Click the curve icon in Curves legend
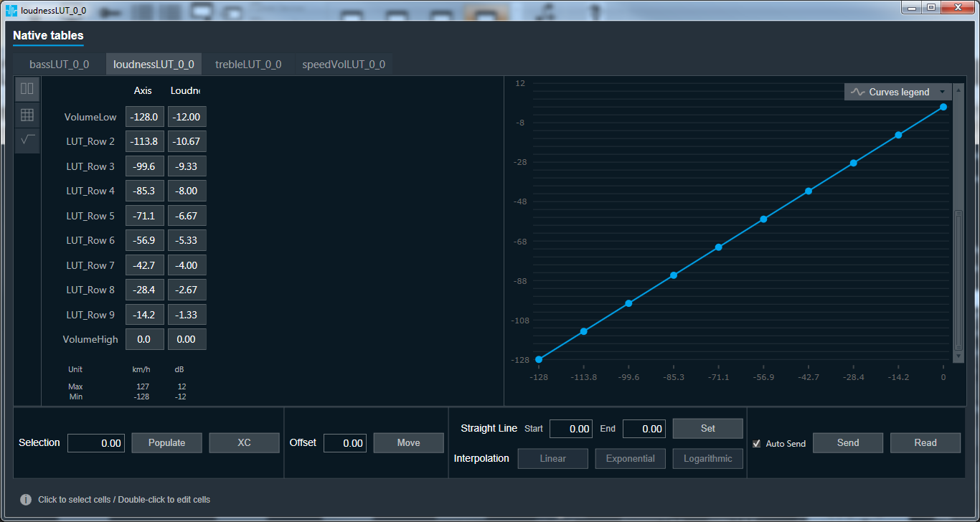The image size is (980, 522). coord(857,92)
